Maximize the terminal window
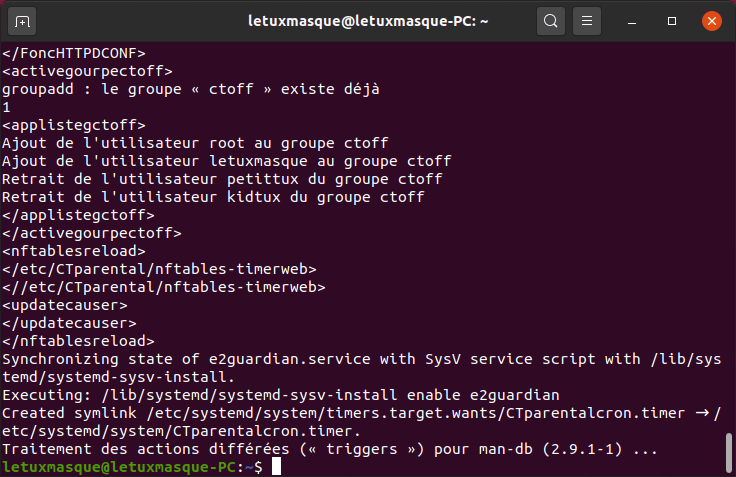The width and height of the screenshot is (736, 477). [x=672, y=21]
